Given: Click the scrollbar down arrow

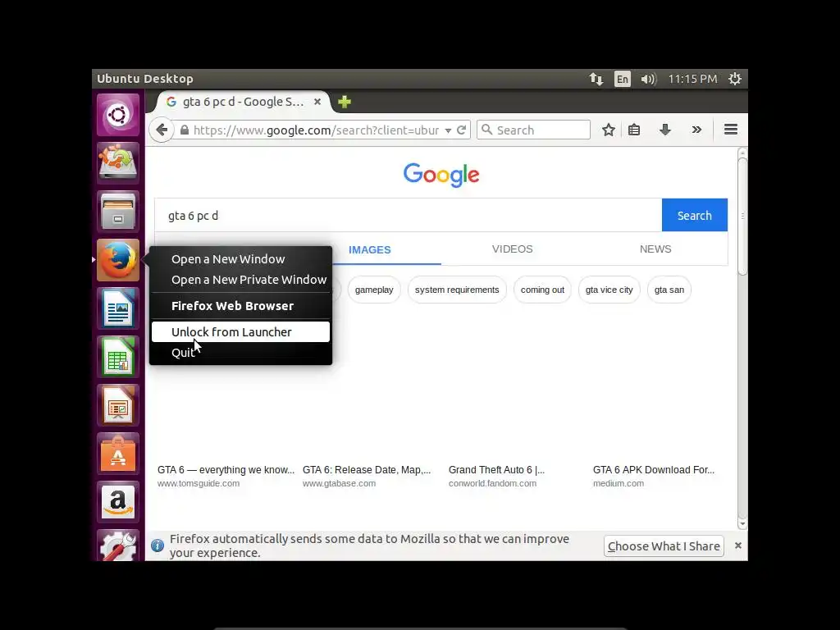Looking at the screenshot, I should (742, 524).
